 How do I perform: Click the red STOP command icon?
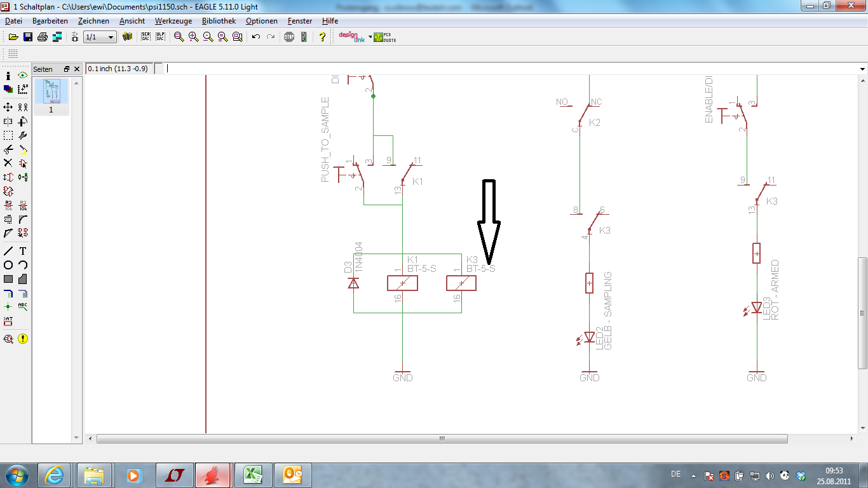pos(289,37)
